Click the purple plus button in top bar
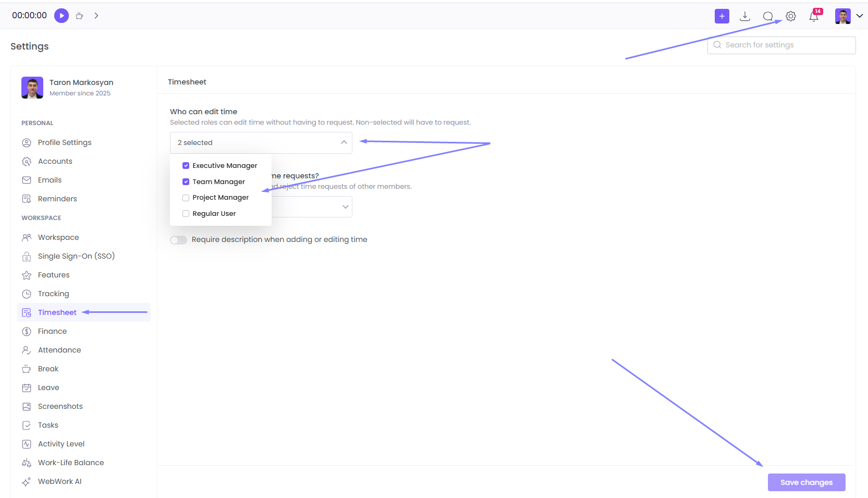The width and height of the screenshot is (868, 498). coord(722,16)
